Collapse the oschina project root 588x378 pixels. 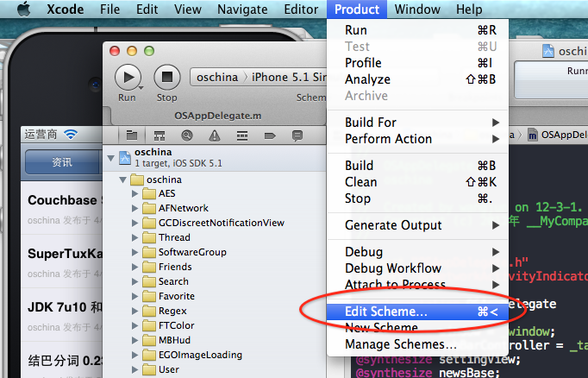click(x=110, y=158)
